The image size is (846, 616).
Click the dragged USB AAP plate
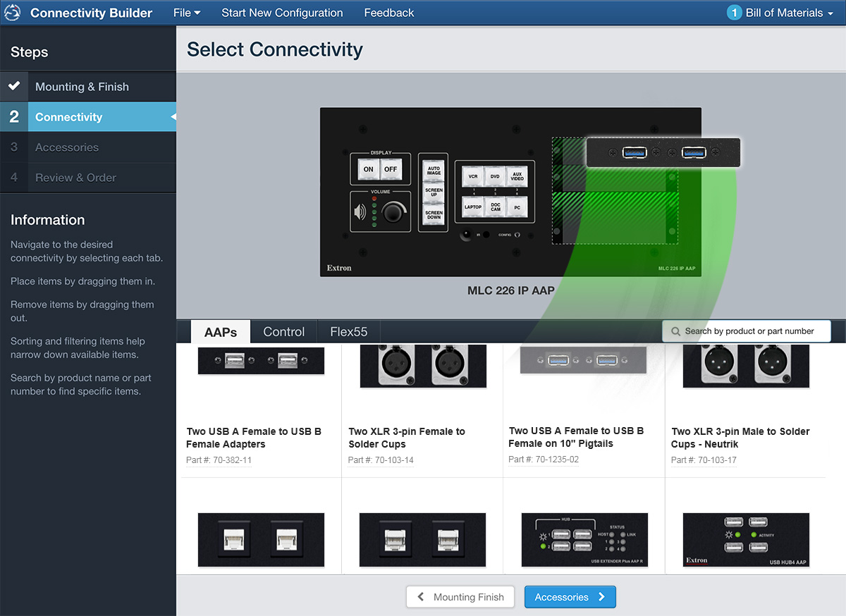point(663,152)
